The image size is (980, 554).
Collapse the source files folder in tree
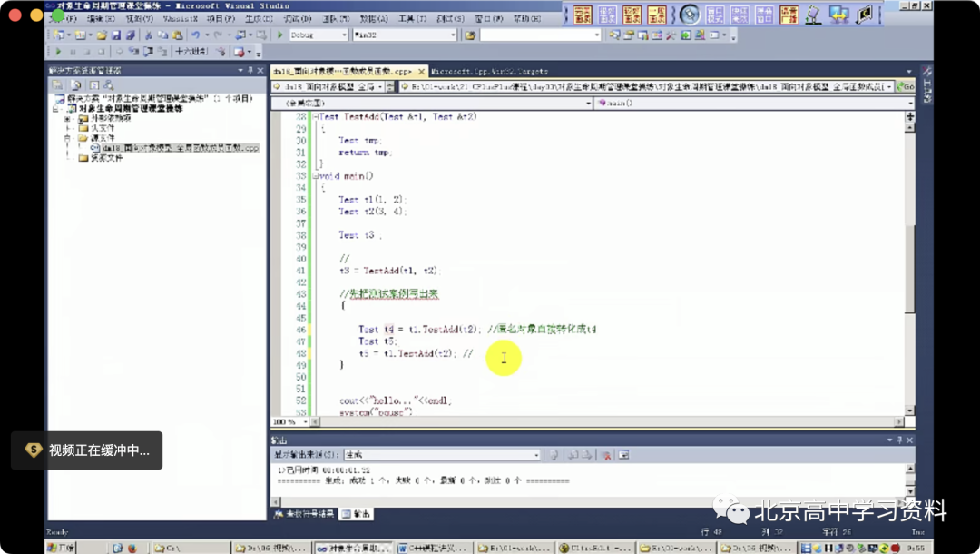[x=67, y=137]
